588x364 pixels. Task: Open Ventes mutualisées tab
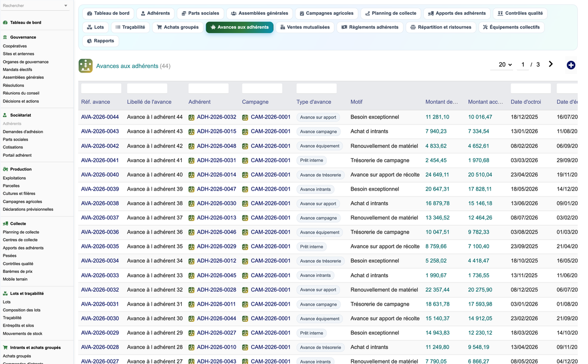305,27
